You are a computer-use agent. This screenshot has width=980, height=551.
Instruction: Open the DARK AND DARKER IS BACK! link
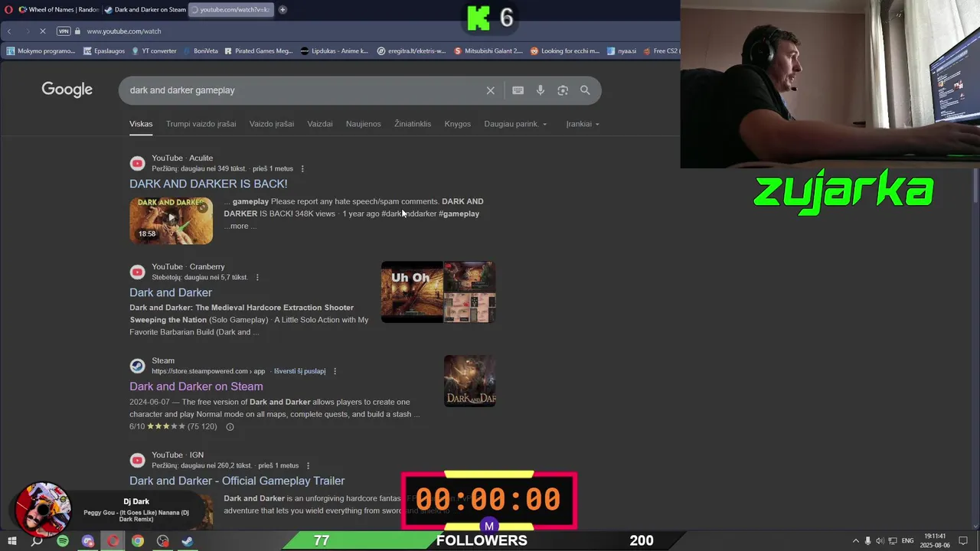point(208,184)
